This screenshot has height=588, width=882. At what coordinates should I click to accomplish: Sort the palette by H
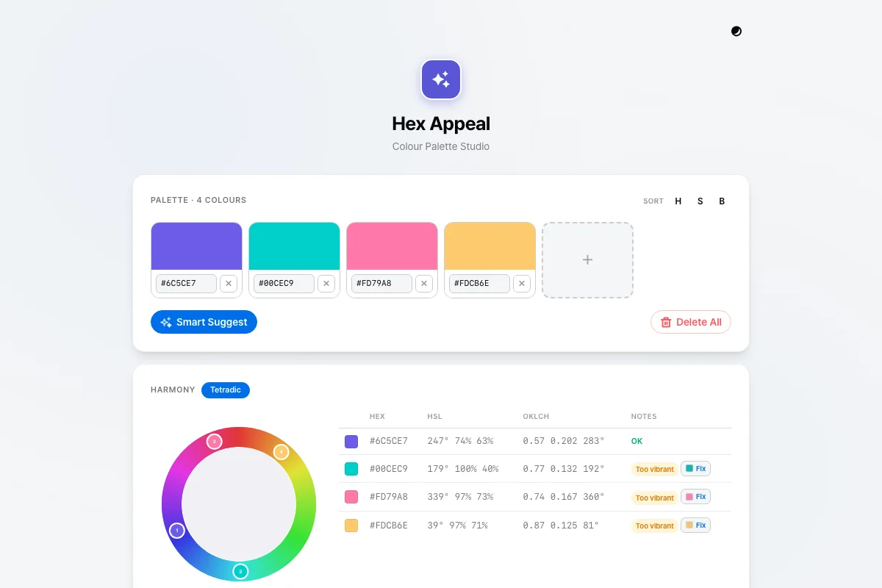[x=678, y=201]
